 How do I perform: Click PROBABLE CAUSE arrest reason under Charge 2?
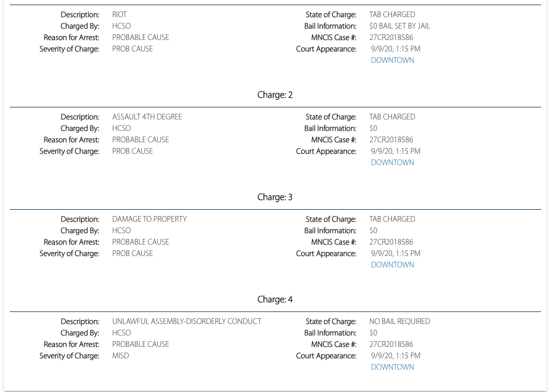[x=141, y=139]
